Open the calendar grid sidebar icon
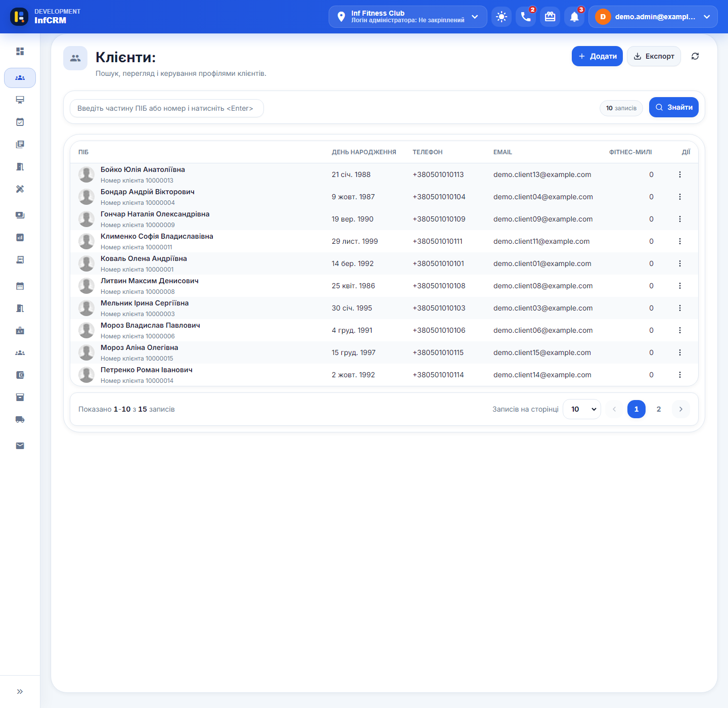Screen dimensions: 728x708 coord(20,286)
